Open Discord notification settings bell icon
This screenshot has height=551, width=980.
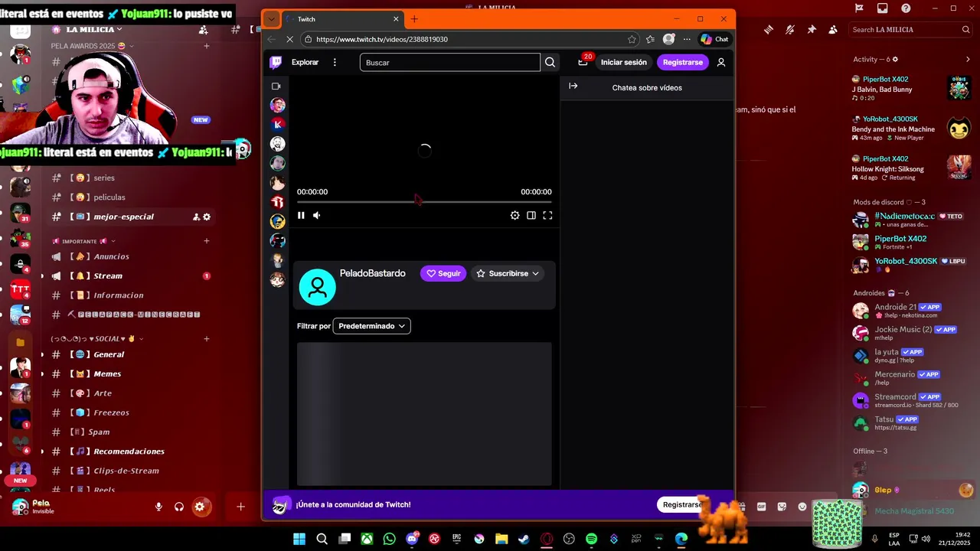789,30
